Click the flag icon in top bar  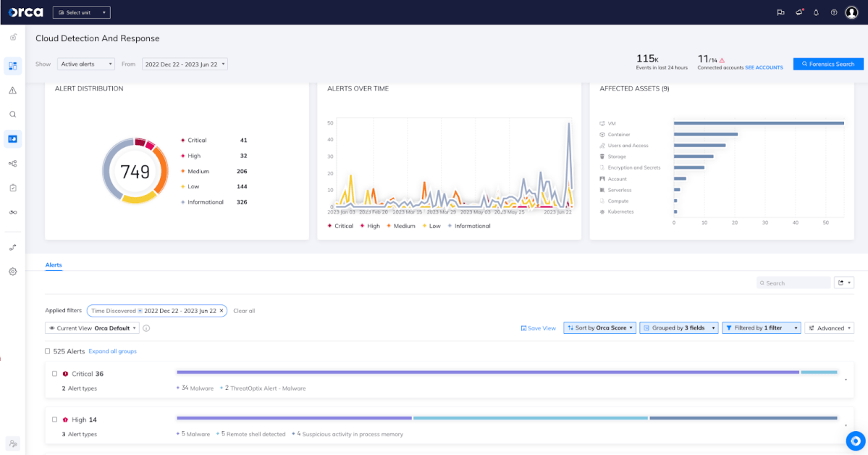(x=780, y=12)
